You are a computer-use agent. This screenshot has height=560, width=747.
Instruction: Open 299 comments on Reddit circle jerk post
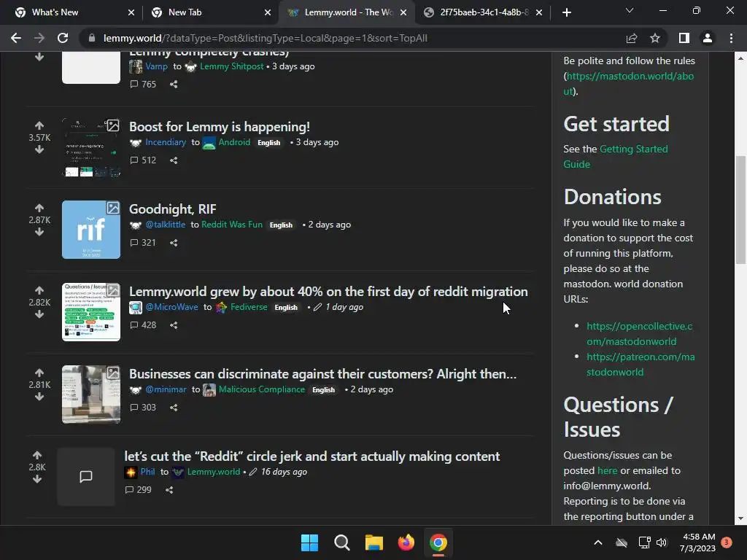coord(139,490)
